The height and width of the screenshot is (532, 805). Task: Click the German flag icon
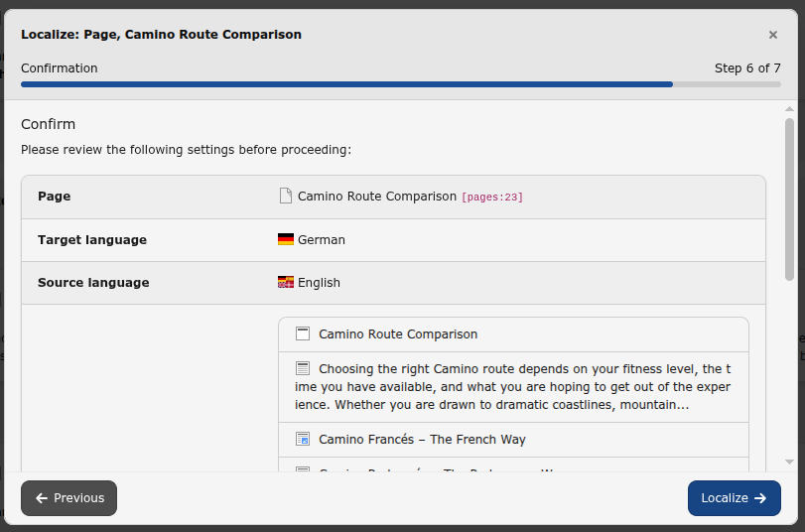pyautogui.click(x=286, y=239)
